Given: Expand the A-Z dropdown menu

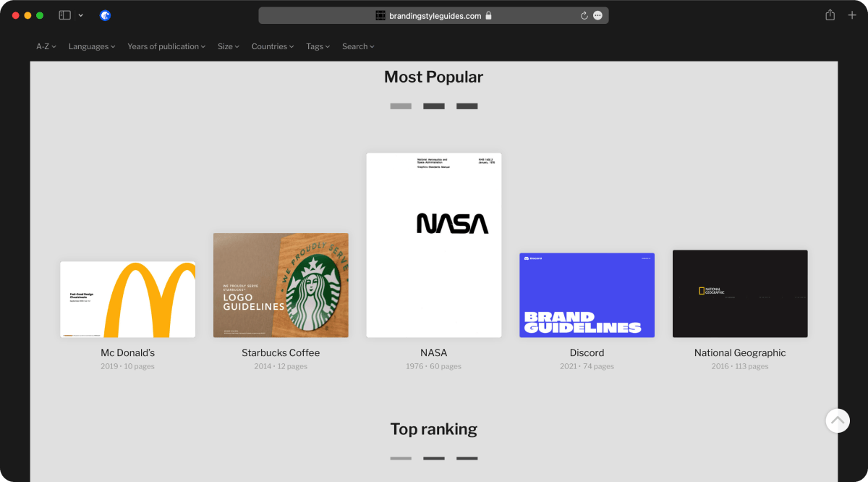Looking at the screenshot, I should (46, 46).
